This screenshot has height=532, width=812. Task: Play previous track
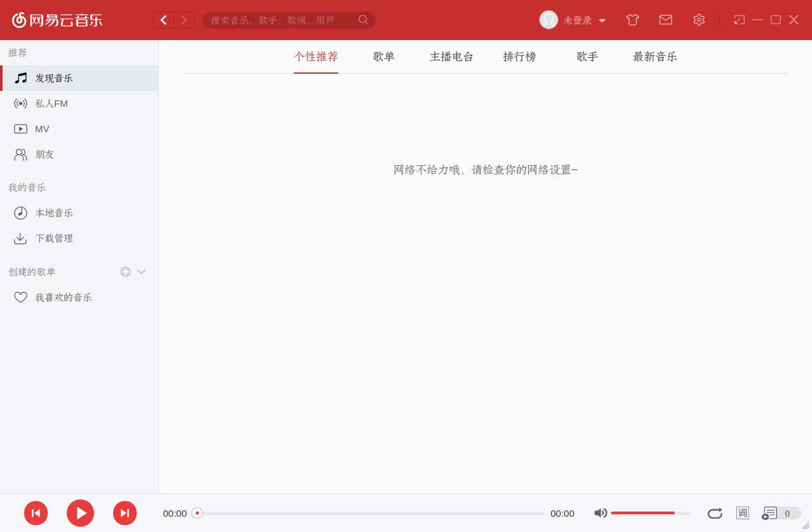click(36, 514)
